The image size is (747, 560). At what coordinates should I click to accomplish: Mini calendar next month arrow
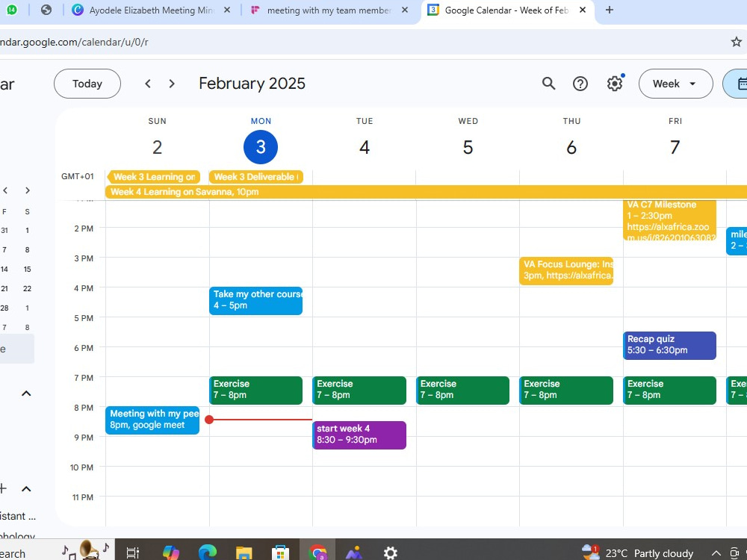(27, 190)
